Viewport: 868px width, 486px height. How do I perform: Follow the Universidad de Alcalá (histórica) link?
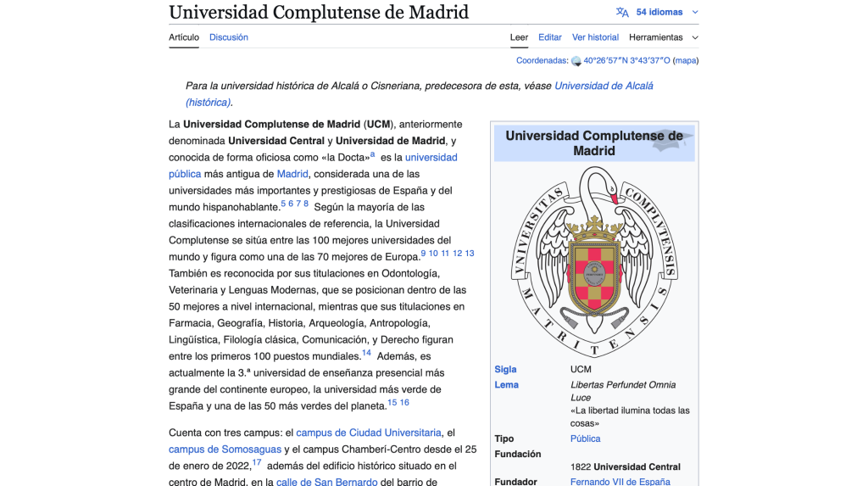pyautogui.click(x=604, y=86)
